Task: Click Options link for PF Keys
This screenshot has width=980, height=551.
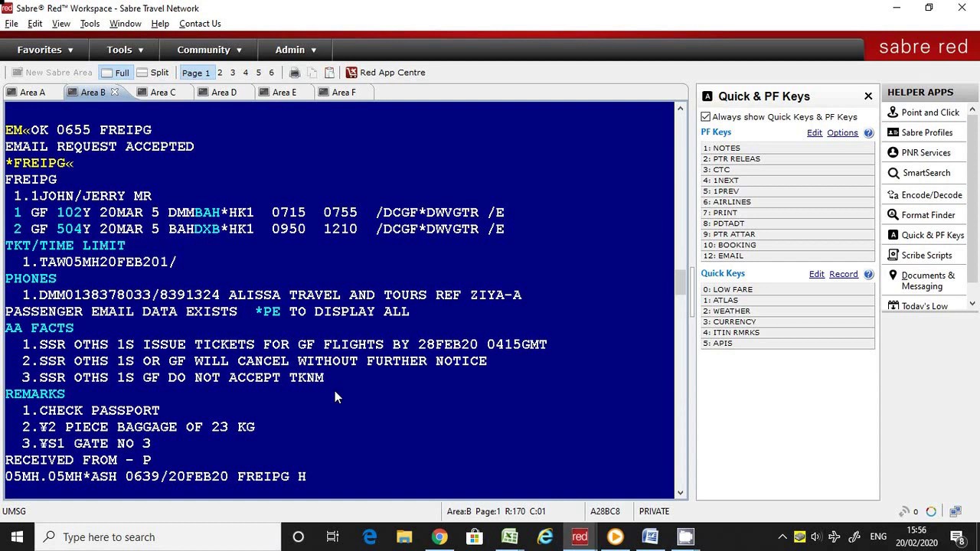Action: tap(842, 132)
